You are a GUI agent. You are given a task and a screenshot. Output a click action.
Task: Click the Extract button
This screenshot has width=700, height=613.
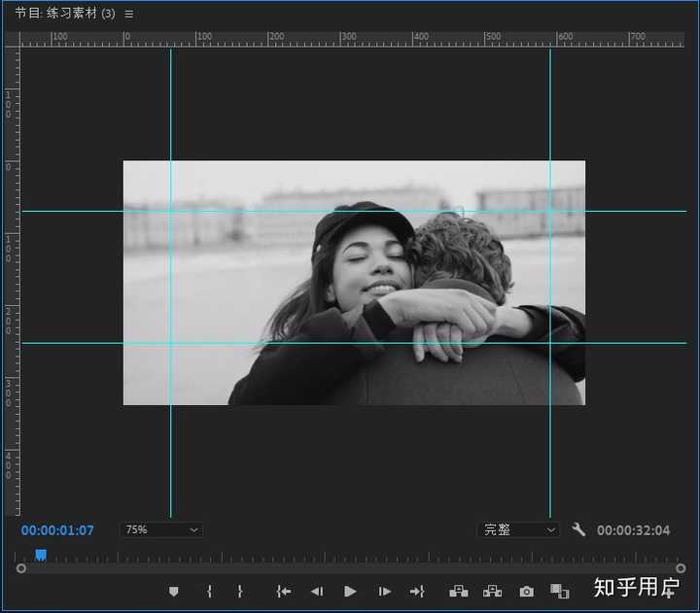[492, 591]
